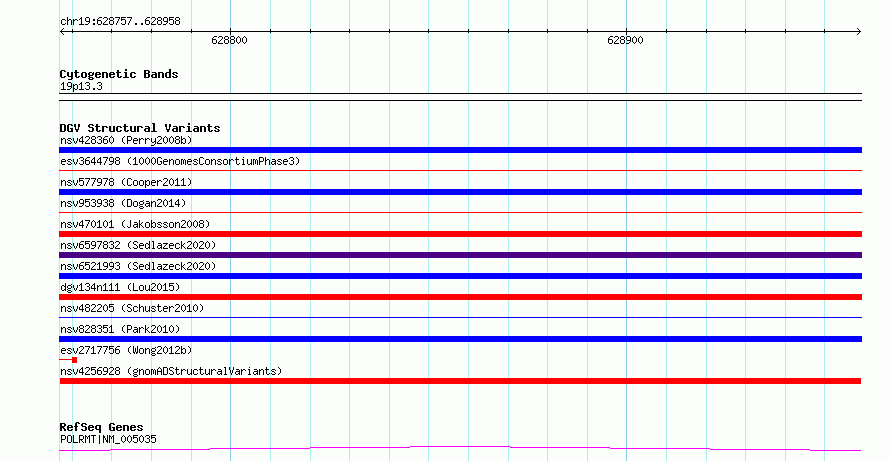Image resolution: width=890 pixels, height=461 pixels.
Task: Open variant esv3644798 (1000GenomesConsortiumPhase3) label
Action: (180, 161)
